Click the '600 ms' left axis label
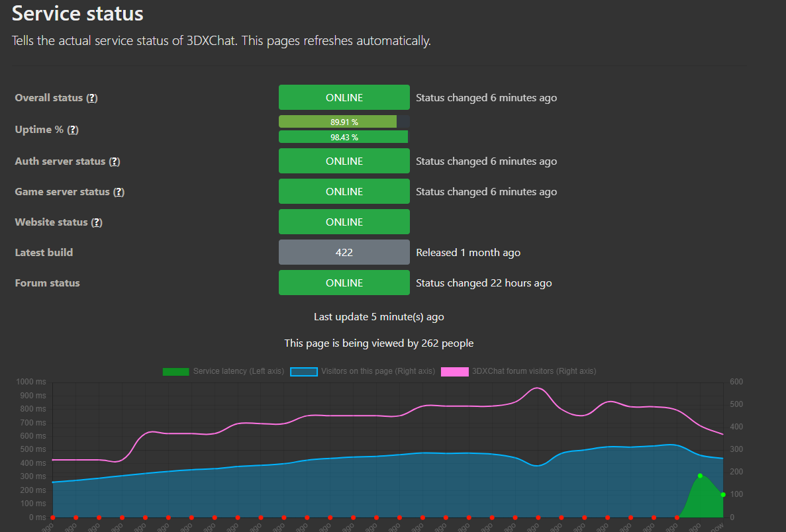Screen dimensions: 786x532 pyautogui.click(x=33, y=436)
